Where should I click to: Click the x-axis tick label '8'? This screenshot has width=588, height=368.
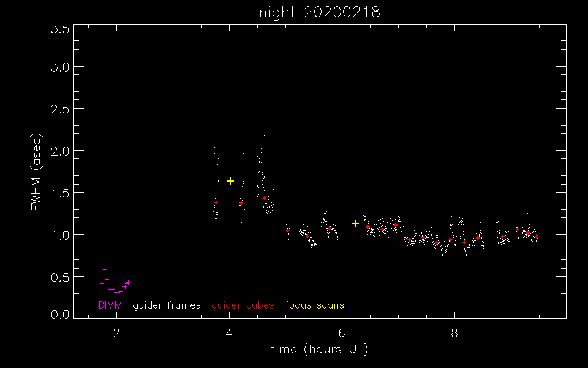pos(454,333)
